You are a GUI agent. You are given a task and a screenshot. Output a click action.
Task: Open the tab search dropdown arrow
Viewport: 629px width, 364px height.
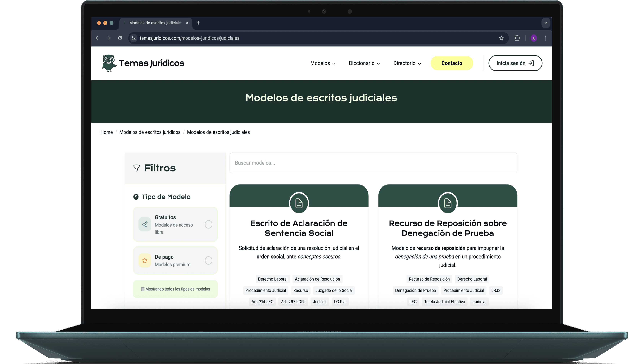pyautogui.click(x=546, y=23)
